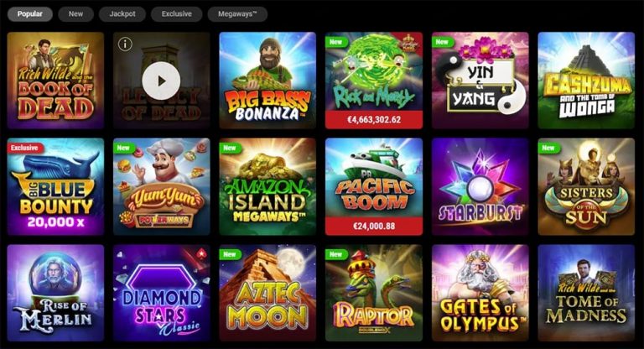
Task: Launch the Starburst slot
Action: pos(480,186)
